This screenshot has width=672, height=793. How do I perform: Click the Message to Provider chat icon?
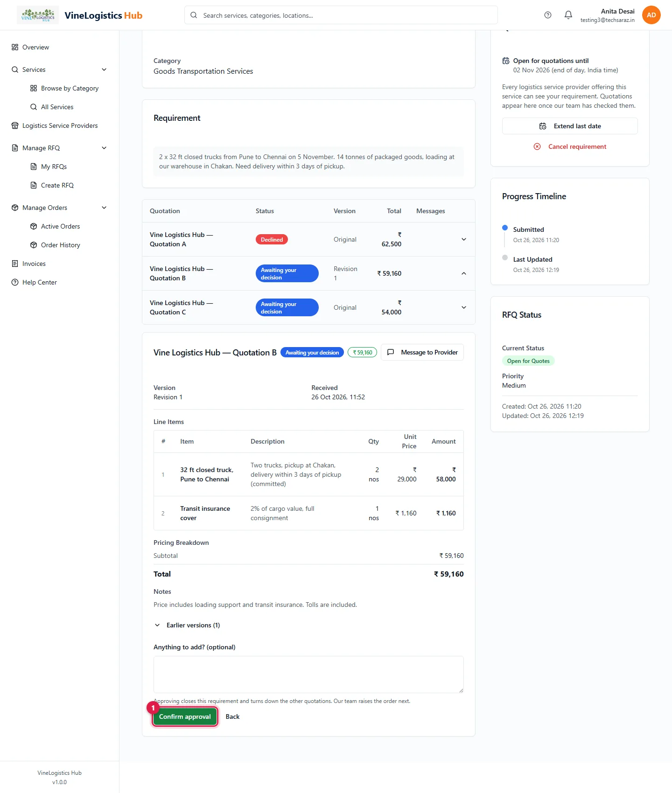(391, 352)
